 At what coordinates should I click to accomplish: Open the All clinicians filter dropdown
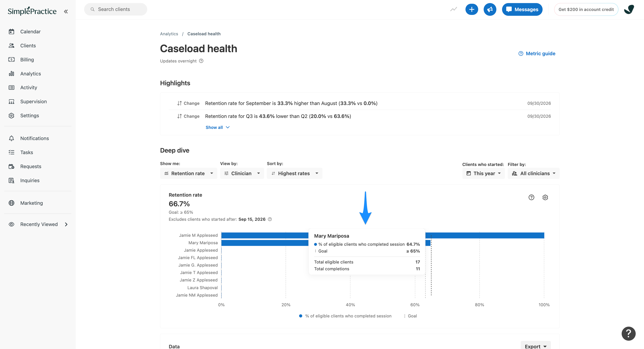[x=533, y=173]
